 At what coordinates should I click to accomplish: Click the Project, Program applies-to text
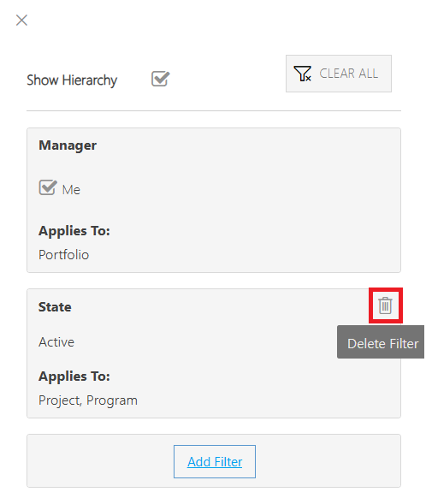coord(88,400)
